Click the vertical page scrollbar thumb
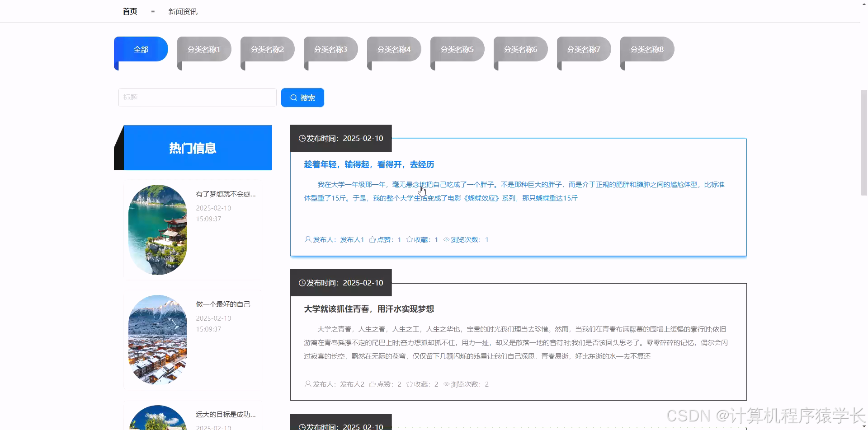This screenshot has height=430, width=868. pos(864,143)
